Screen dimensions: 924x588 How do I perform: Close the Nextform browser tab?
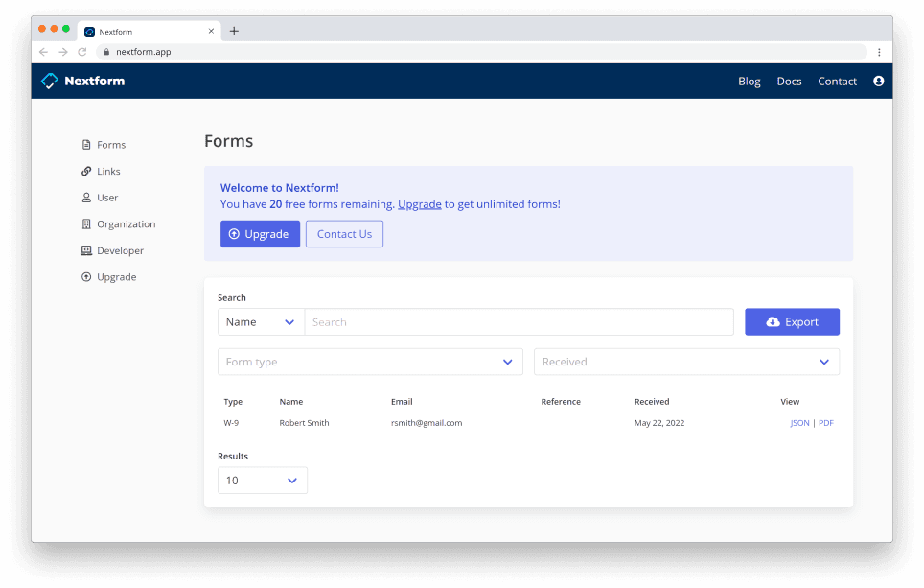[211, 32]
